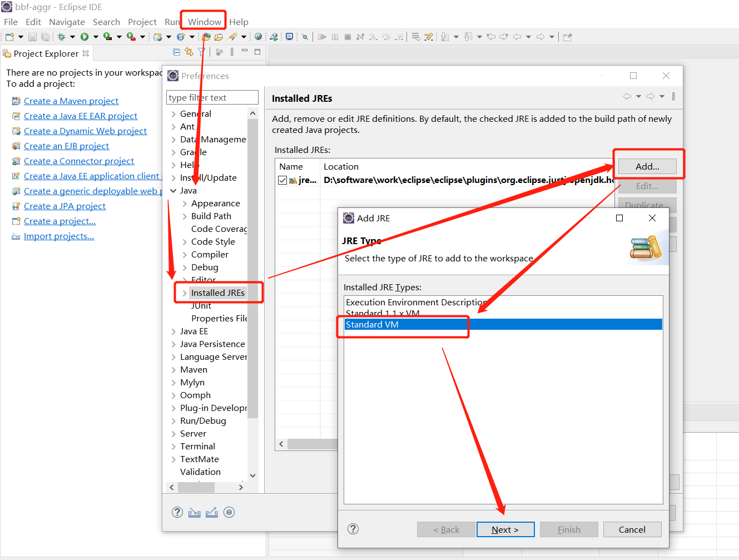This screenshot has height=560, width=739.
Task: Expand the Build Path node
Action: (x=185, y=216)
